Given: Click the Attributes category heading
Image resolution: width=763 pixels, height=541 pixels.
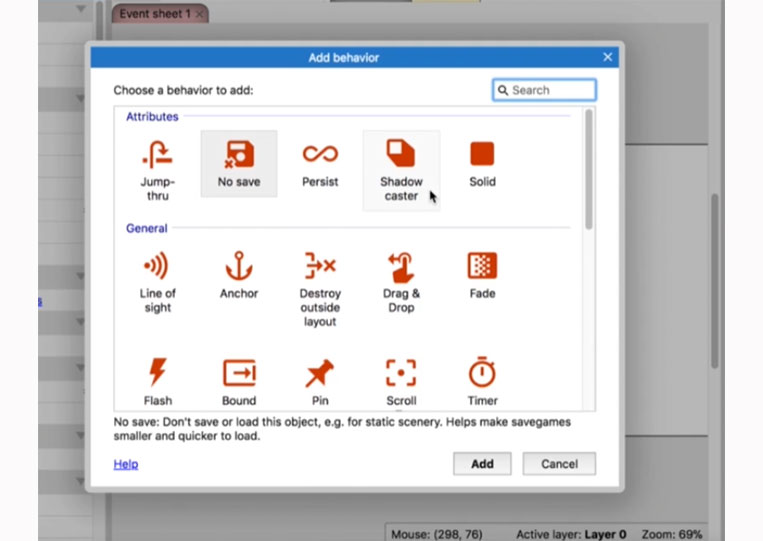Looking at the screenshot, I should pos(152,117).
